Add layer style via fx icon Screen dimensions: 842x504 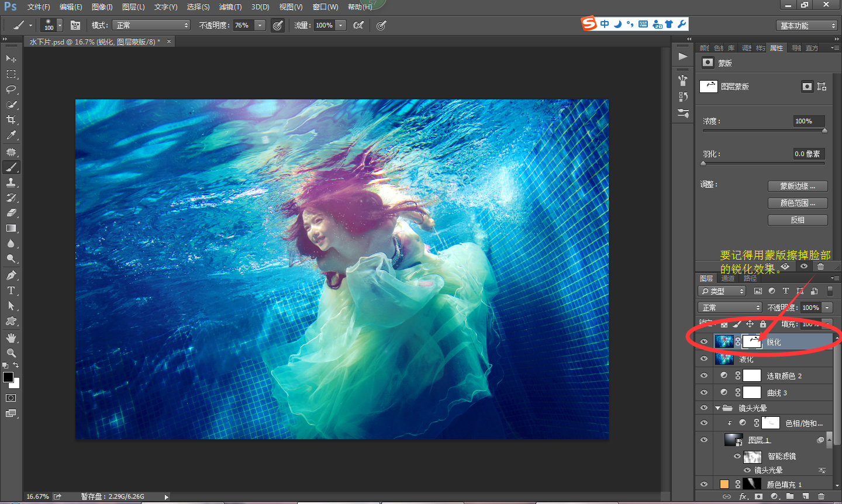[743, 496]
